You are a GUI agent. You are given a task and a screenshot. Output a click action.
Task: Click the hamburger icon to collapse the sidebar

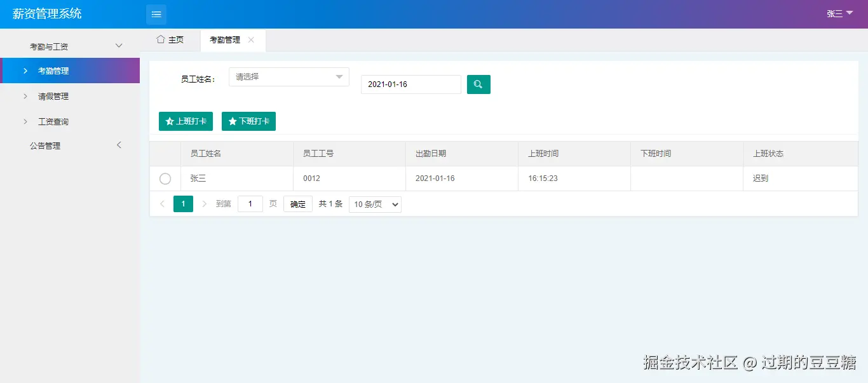(156, 13)
